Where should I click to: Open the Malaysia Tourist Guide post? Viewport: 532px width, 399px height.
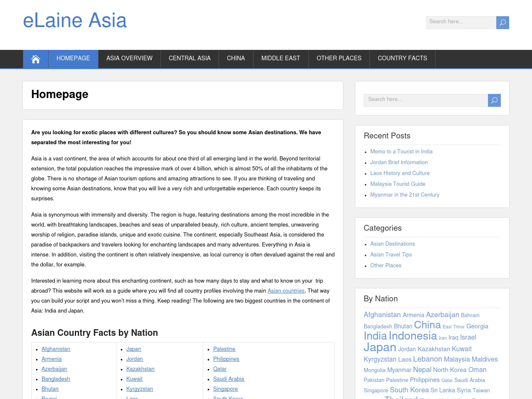(x=398, y=184)
